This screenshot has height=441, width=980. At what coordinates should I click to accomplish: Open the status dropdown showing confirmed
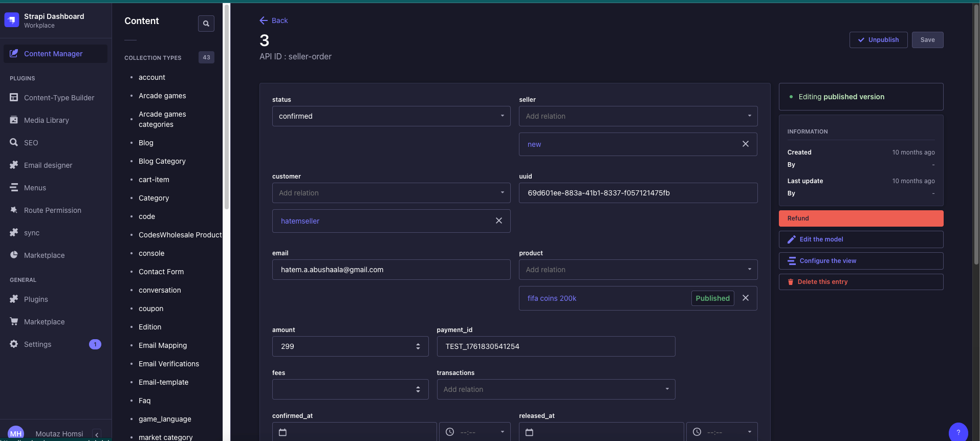click(x=391, y=116)
